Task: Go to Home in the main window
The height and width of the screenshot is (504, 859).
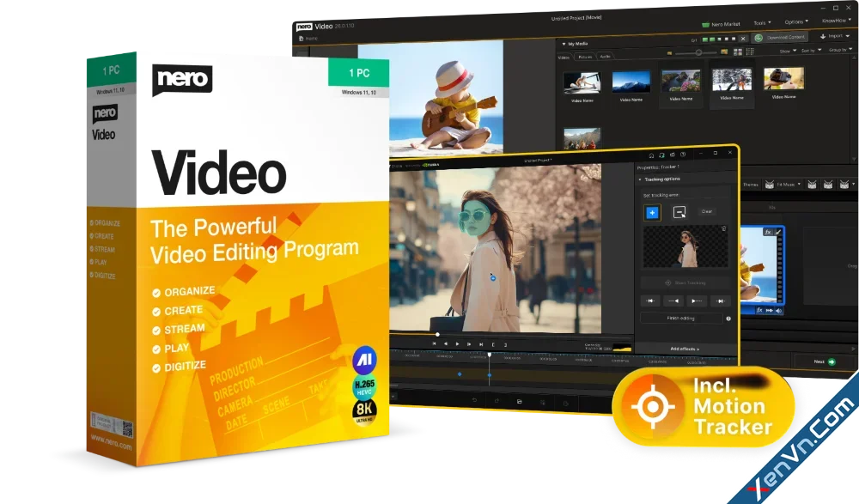Action: pos(308,39)
